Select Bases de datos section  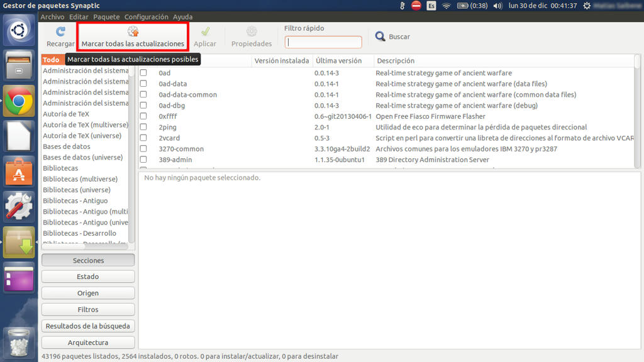(67, 146)
